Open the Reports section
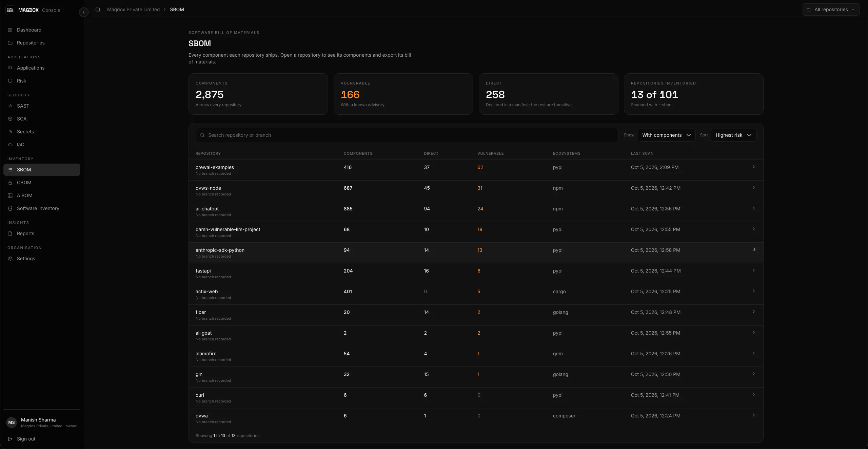The image size is (868, 449). pyautogui.click(x=42, y=233)
